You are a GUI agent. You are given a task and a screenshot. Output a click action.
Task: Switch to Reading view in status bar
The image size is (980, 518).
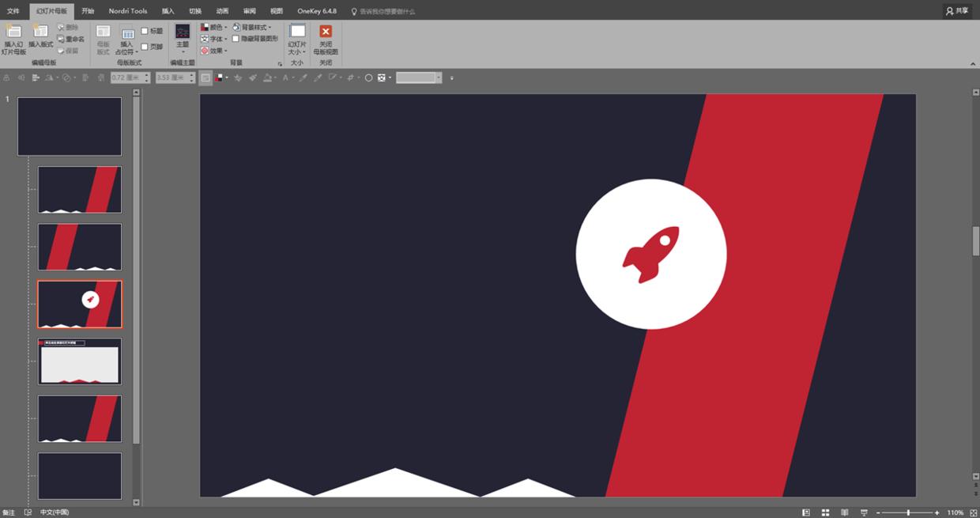[844, 512]
